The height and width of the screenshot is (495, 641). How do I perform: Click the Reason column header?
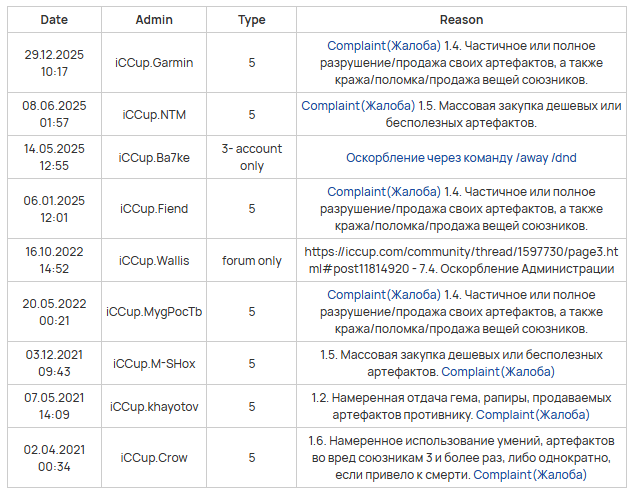460,20
